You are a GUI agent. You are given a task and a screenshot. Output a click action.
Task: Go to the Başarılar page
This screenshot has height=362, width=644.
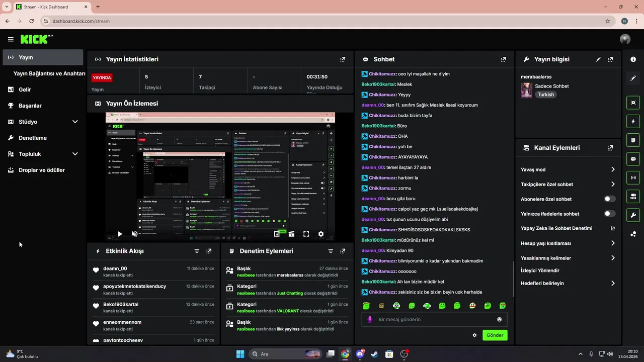click(x=43, y=106)
